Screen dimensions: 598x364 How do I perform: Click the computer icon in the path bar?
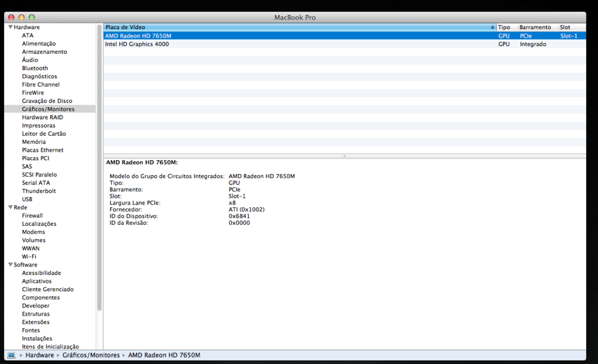(x=11, y=355)
